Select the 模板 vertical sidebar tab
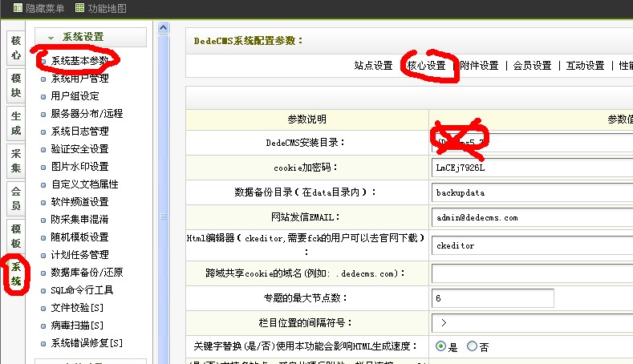This screenshot has height=364, width=633. click(x=16, y=236)
